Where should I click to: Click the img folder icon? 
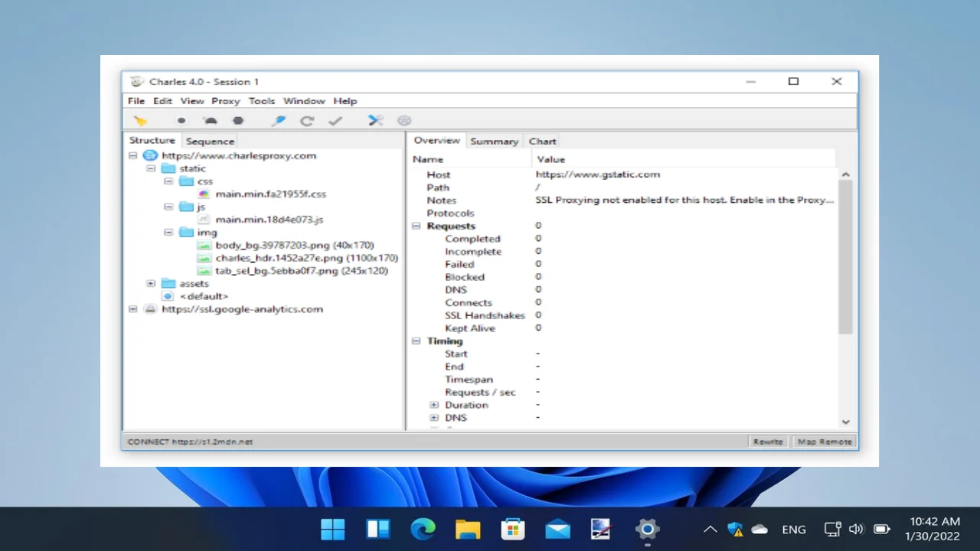pos(186,232)
